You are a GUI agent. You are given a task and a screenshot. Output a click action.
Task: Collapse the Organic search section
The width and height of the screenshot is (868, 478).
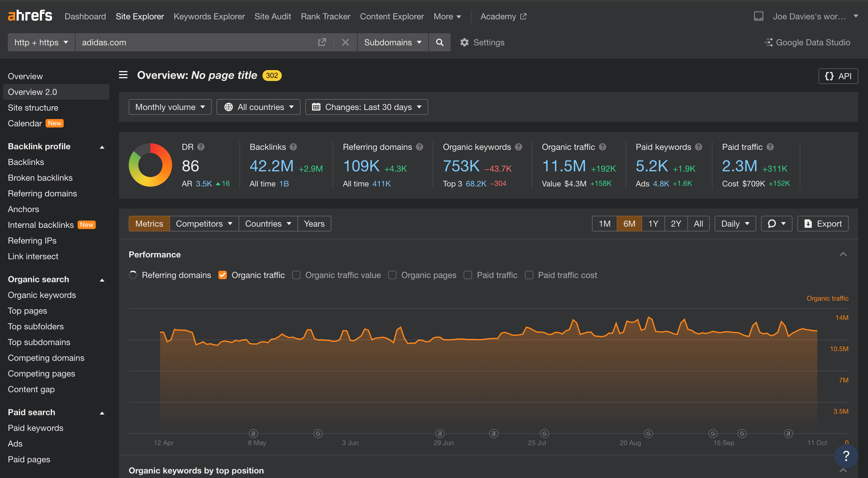point(102,280)
